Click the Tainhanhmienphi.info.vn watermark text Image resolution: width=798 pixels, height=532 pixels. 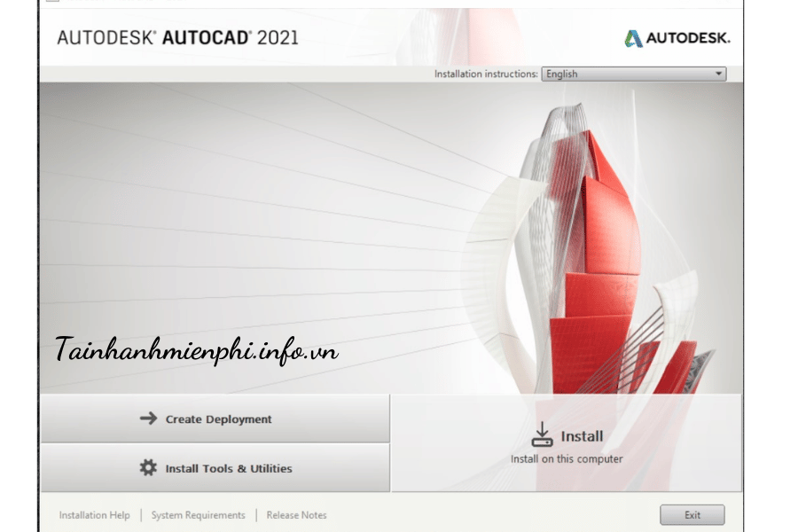tap(196, 350)
